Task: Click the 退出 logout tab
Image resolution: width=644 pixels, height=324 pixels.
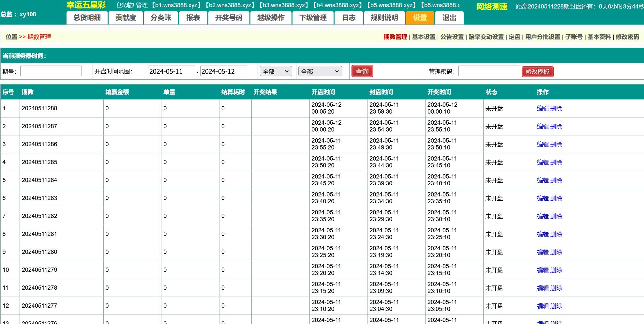Action: (449, 18)
